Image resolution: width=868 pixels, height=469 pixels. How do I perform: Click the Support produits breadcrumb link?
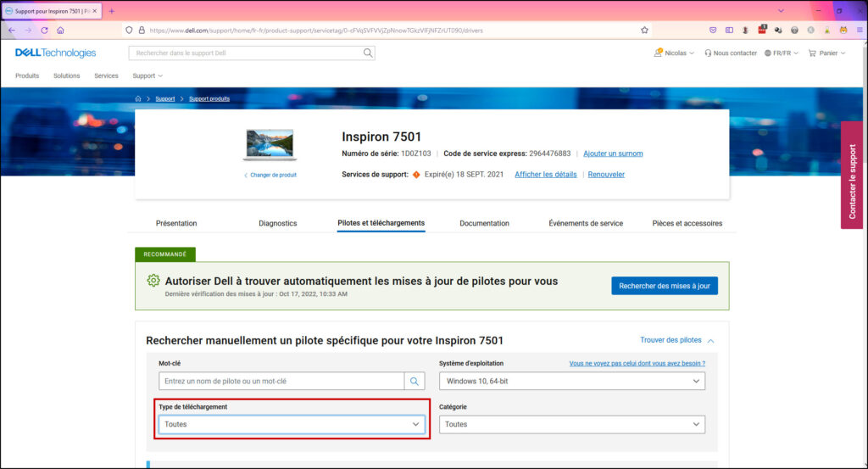(209, 98)
